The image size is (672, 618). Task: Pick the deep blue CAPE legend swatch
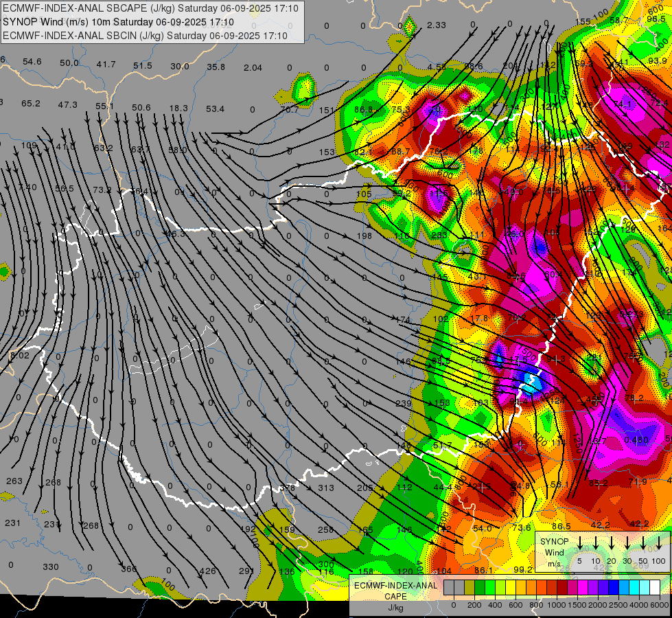point(613,588)
